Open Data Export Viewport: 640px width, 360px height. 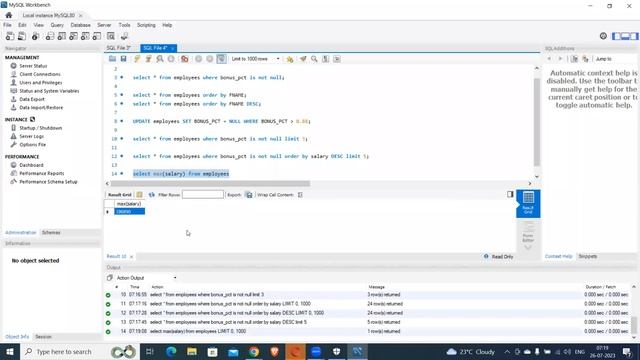(x=32, y=99)
